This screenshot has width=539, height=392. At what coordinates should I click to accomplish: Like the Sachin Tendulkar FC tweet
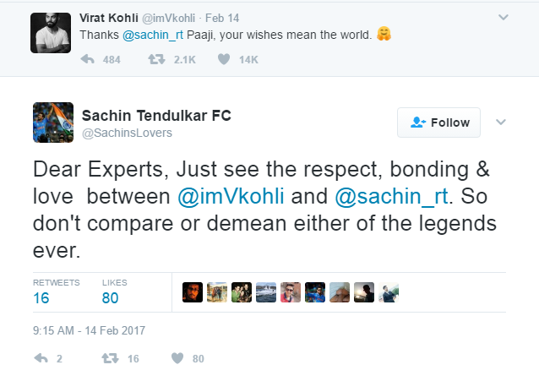coord(177,358)
